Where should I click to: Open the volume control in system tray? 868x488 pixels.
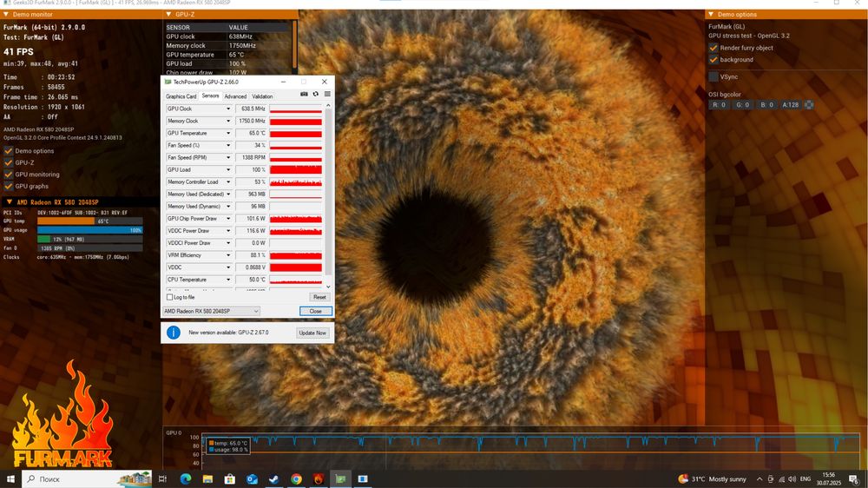(792, 479)
